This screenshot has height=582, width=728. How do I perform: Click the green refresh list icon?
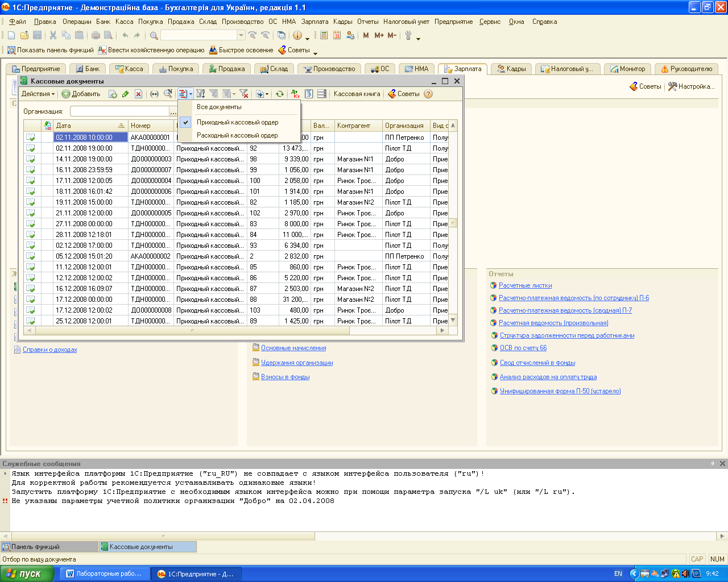coord(280,94)
